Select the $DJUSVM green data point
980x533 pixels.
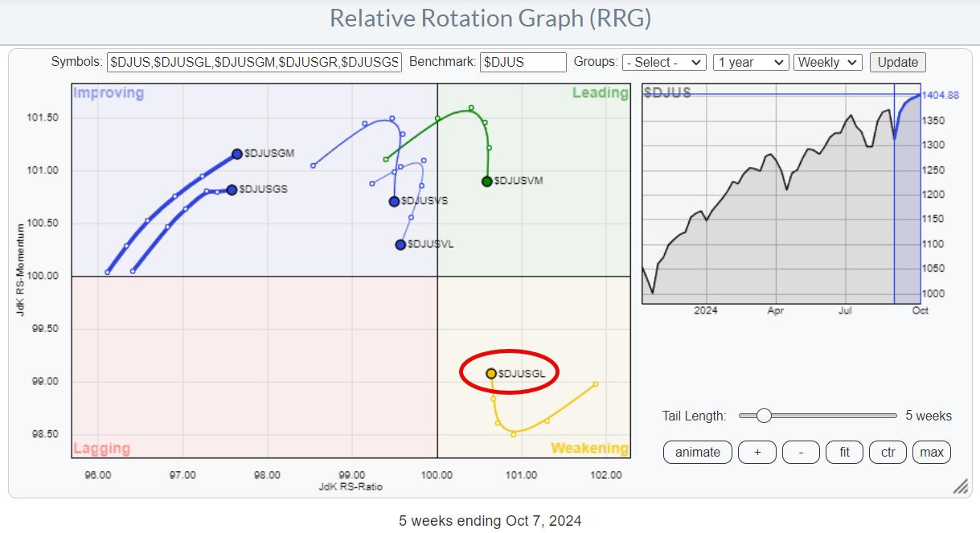(x=487, y=182)
